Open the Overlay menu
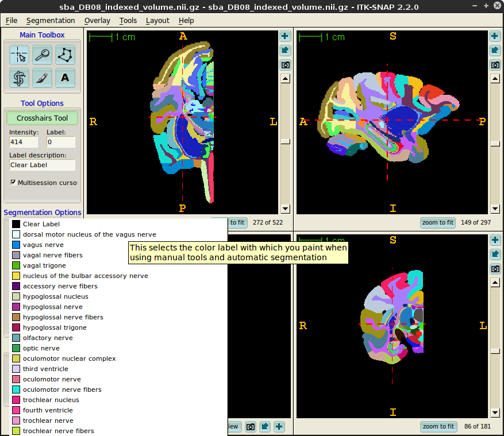 point(97,20)
